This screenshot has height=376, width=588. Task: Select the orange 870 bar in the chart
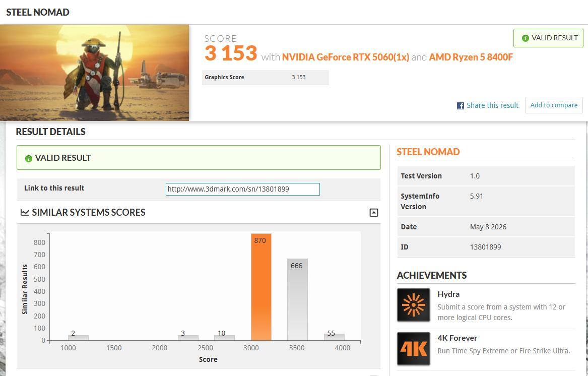pyautogui.click(x=261, y=287)
